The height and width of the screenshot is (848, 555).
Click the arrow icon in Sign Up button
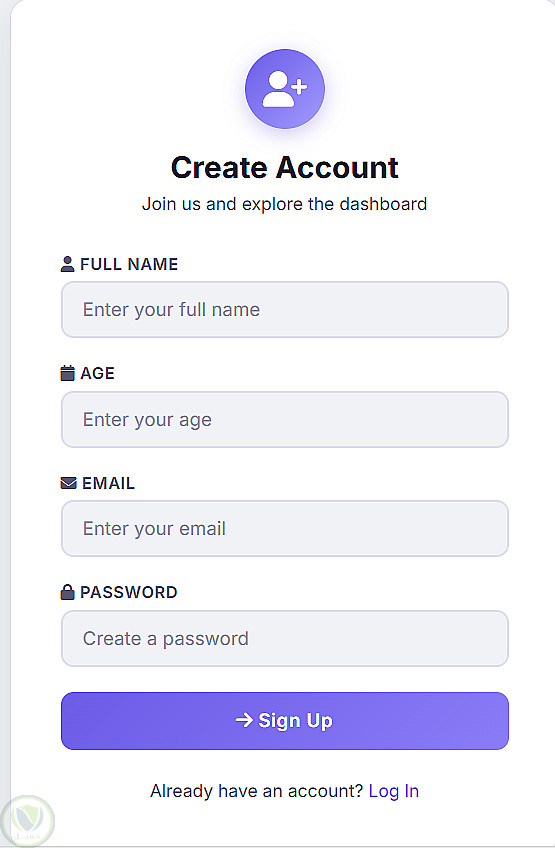coord(244,720)
